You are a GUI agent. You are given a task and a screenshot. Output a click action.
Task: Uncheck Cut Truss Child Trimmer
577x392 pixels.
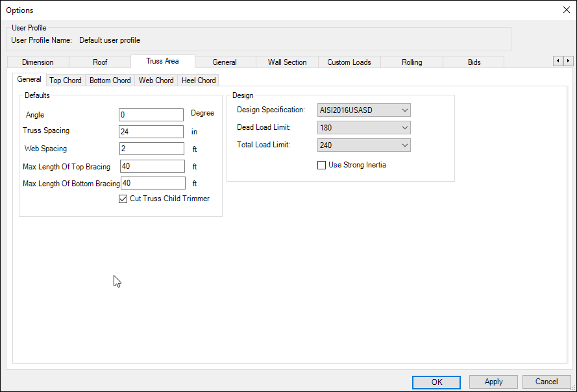[123, 199]
